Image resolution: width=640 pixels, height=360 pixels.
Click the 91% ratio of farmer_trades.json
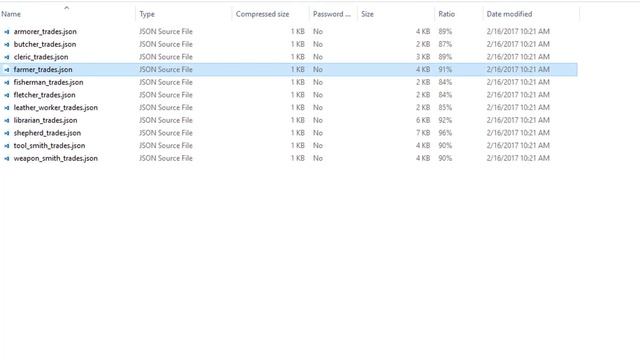[445, 69]
